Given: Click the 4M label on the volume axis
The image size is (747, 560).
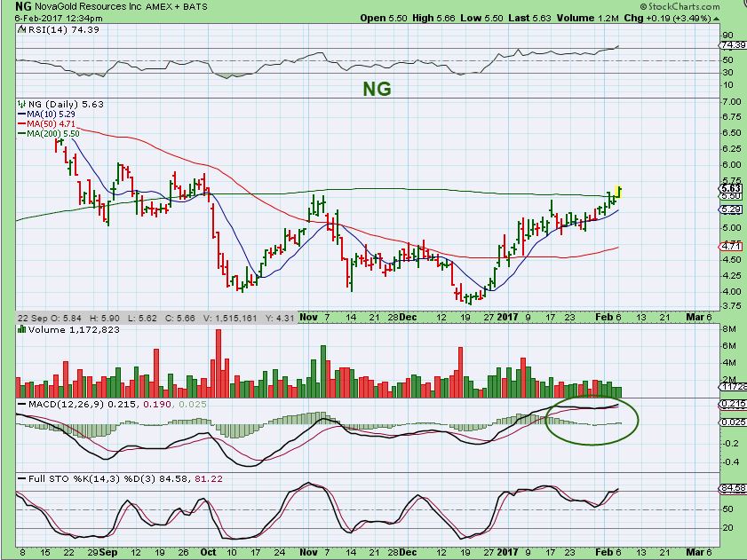Looking at the screenshot, I should (729, 363).
